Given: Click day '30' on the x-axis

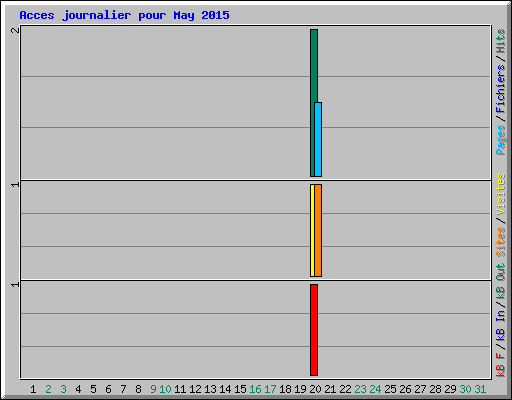Looking at the screenshot, I should coord(465,389).
